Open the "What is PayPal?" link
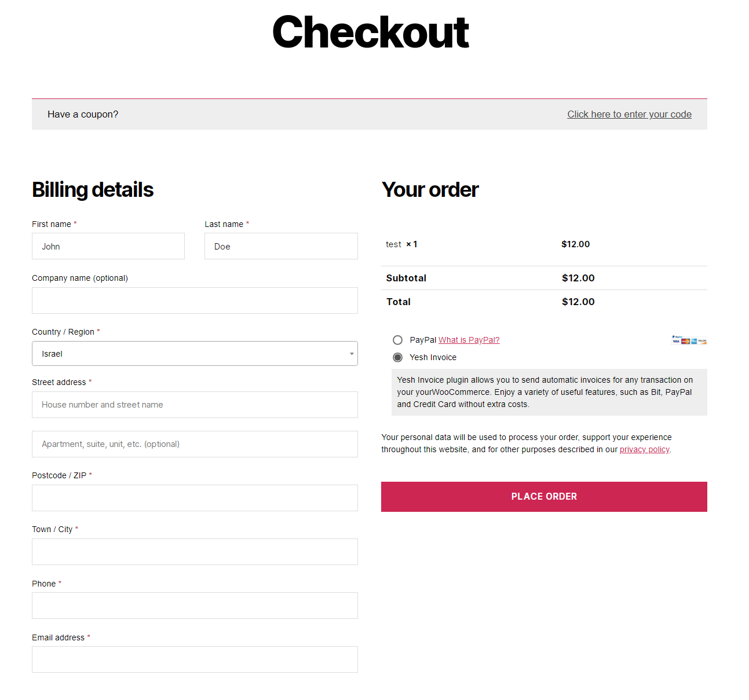Screen dimensions: 749x700 pyautogui.click(x=469, y=340)
